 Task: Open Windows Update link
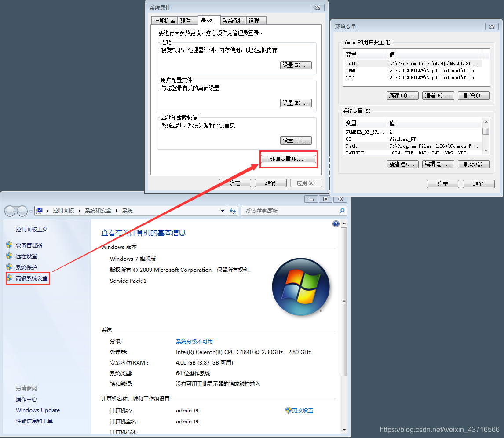tap(38, 410)
